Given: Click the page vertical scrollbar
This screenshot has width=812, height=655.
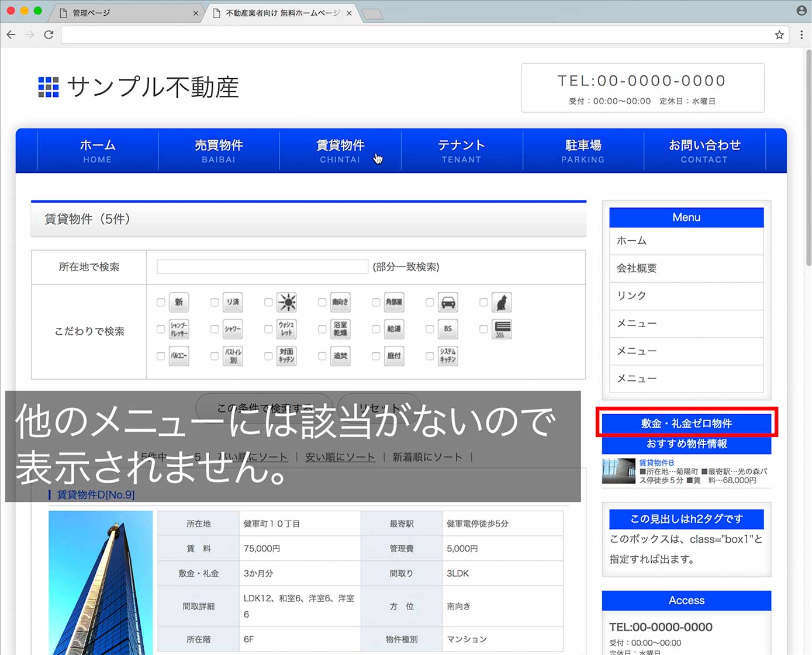Looking at the screenshot, I should pyautogui.click(x=808, y=158).
